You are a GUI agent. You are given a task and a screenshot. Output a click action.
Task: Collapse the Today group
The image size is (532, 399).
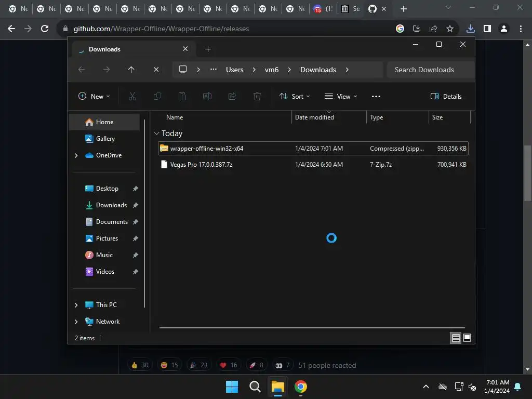(156, 134)
